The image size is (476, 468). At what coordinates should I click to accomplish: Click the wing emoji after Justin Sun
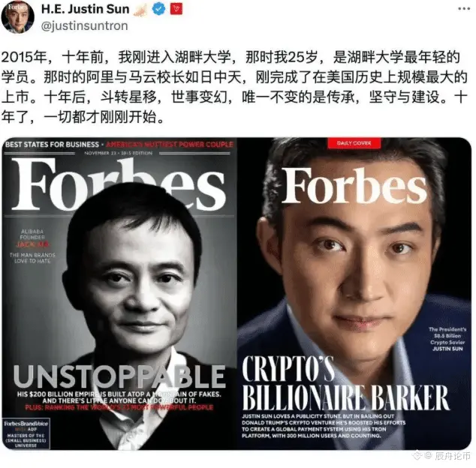140,9
